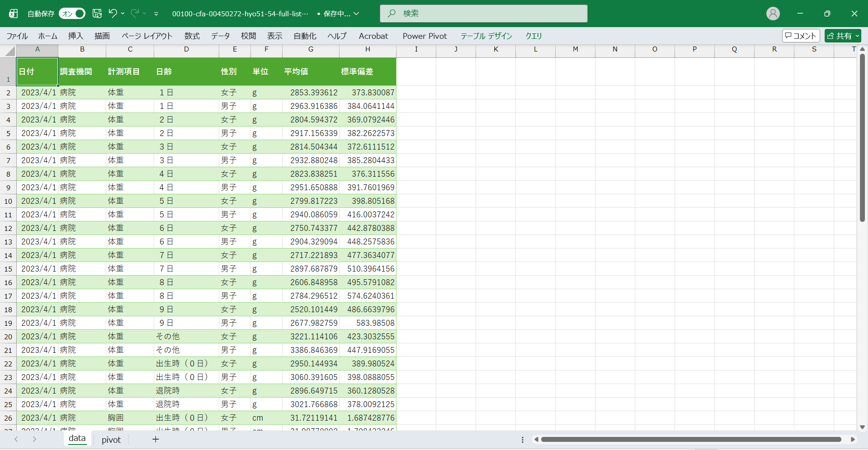Click the right arrow of horizontal scrollbar
The width and height of the screenshot is (868, 450).
click(x=853, y=439)
